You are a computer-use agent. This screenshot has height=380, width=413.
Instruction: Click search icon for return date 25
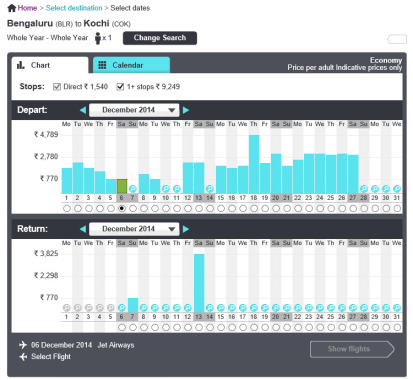click(x=331, y=307)
